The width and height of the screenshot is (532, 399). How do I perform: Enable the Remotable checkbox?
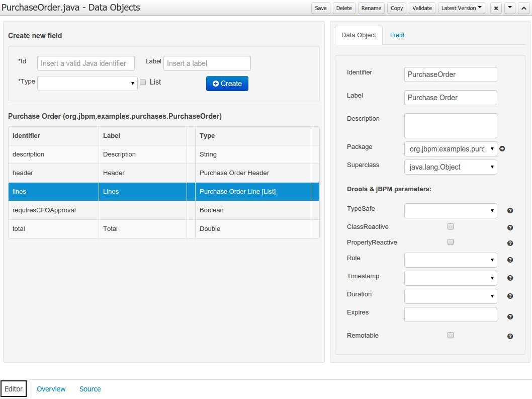[451, 335]
